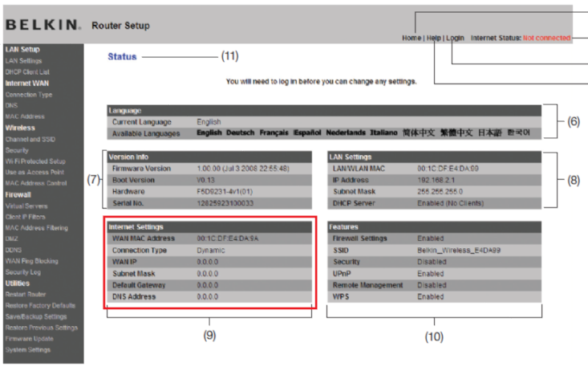Screen dimensions: 588x367
Task: Open Restore Previous Settings page
Action: coord(42,328)
